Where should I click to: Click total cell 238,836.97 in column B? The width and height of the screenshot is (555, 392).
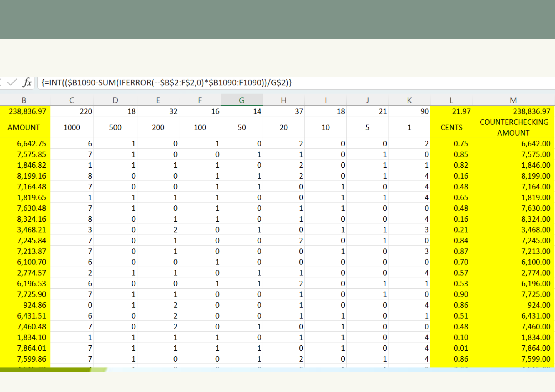click(x=27, y=111)
